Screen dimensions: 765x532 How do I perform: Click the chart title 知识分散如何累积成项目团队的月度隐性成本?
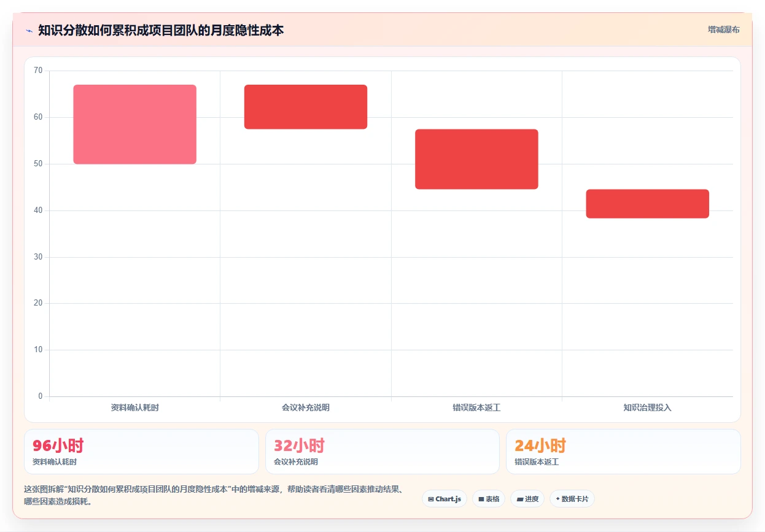point(161,30)
